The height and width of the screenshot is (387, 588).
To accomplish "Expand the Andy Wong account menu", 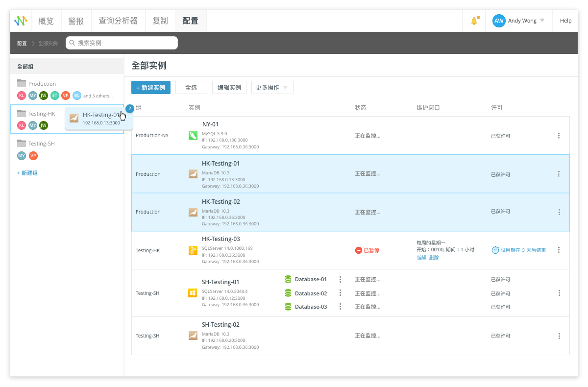I will click(x=542, y=21).
